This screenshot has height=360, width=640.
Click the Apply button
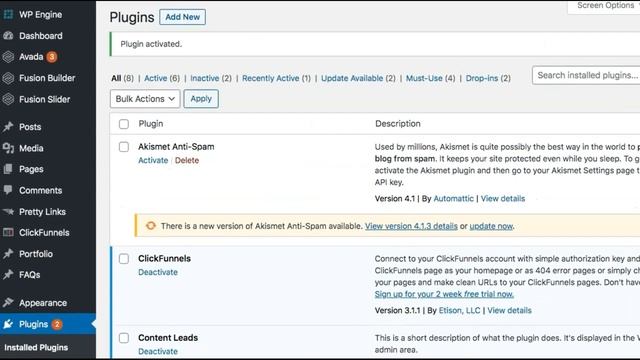click(201, 99)
